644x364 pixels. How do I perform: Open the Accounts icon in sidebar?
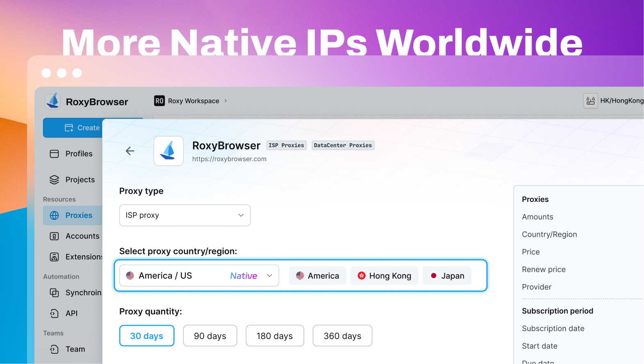tap(54, 236)
